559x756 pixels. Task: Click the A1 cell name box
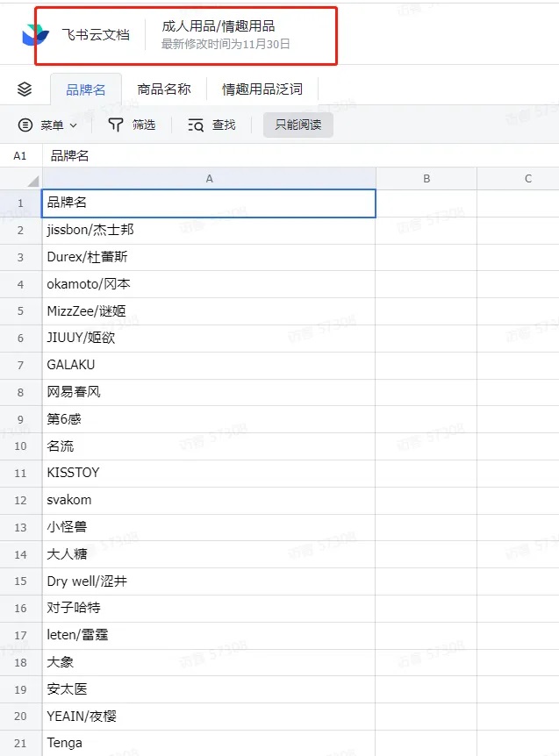tap(20, 155)
